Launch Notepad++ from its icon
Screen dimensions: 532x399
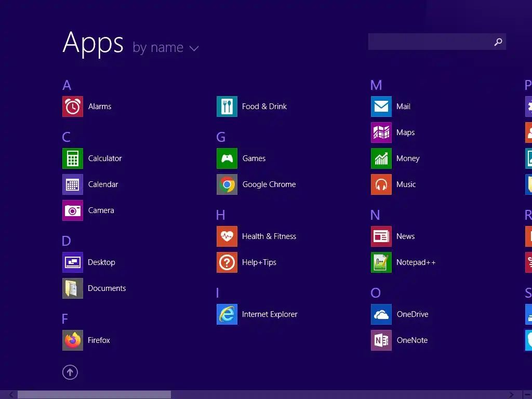381,262
